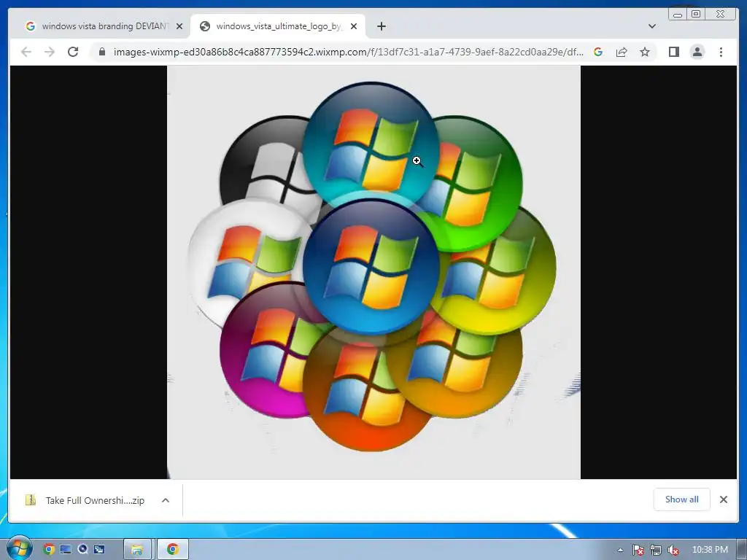Go back to the previous page
Image resolution: width=747 pixels, height=560 pixels.
26,52
